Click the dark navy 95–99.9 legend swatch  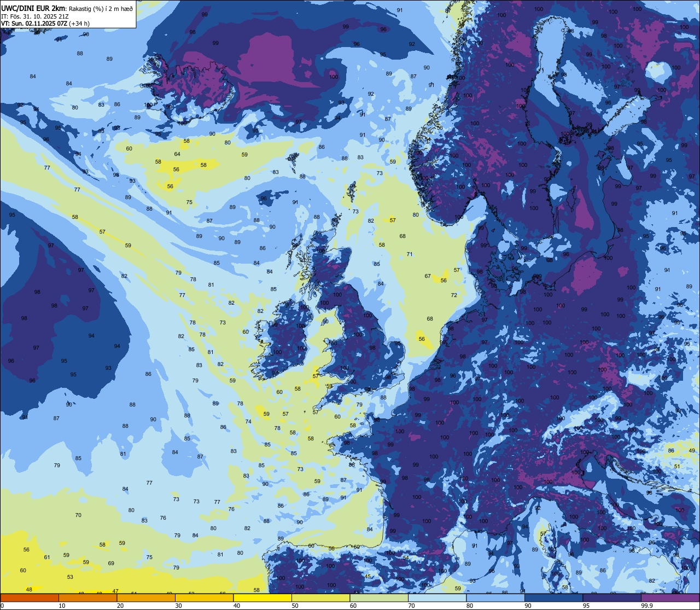[x=612, y=597]
